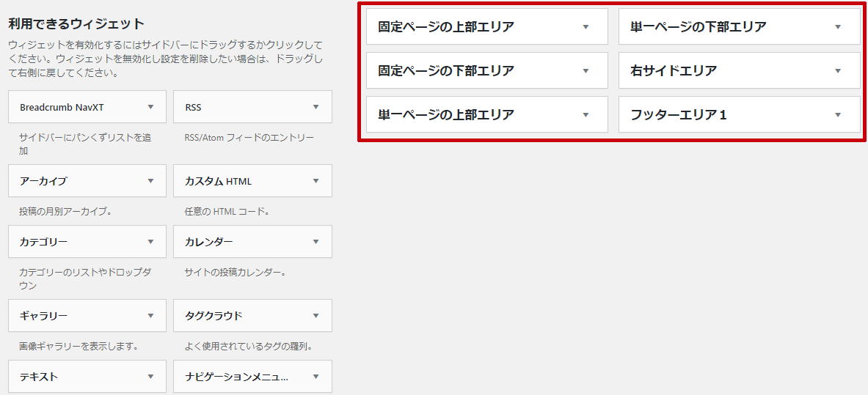868x395 pixels.
Task: Open the ナビゲーションメニュー widget arrow
Action: 316,377
